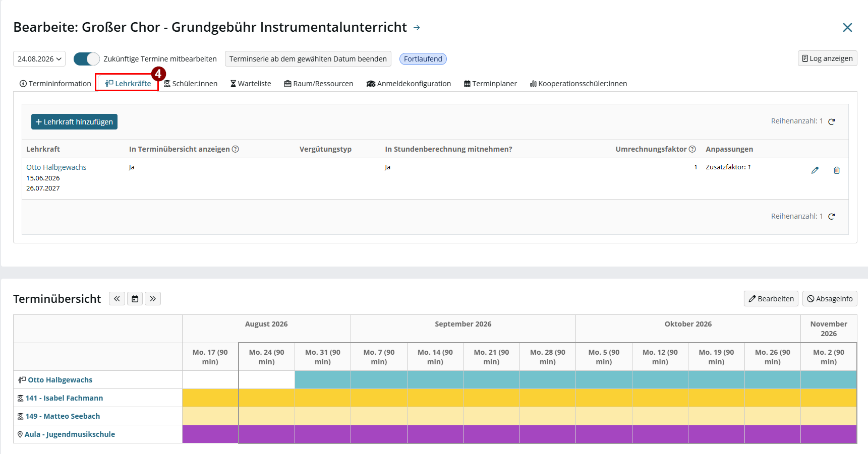Viewport: 868px width, 454px height.
Task: Click Zusatzfaktor: 1 adjustment text
Action: point(728,167)
